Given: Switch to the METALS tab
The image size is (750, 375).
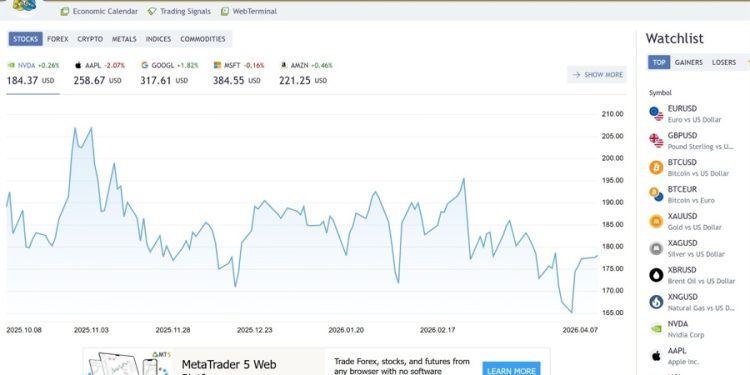Looking at the screenshot, I should 124,39.
